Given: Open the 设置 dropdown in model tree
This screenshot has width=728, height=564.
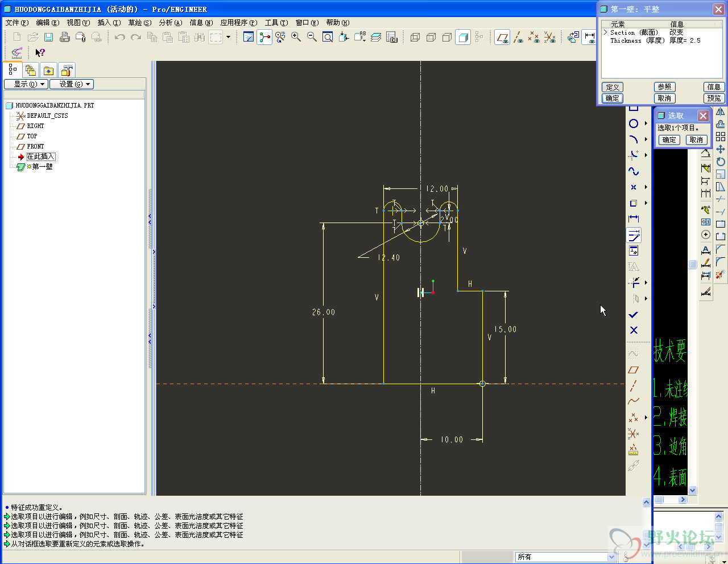Looking at the screenshot, I should click(x=72, y=84).
